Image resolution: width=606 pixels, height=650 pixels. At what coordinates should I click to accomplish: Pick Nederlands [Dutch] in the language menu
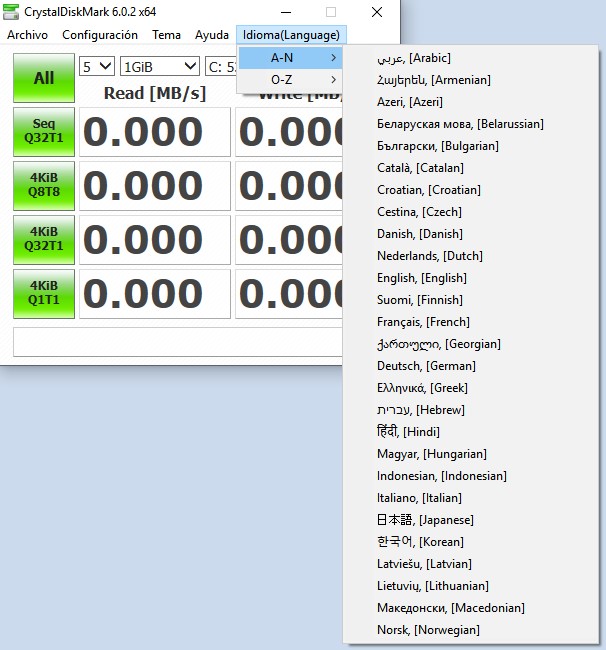471,256
